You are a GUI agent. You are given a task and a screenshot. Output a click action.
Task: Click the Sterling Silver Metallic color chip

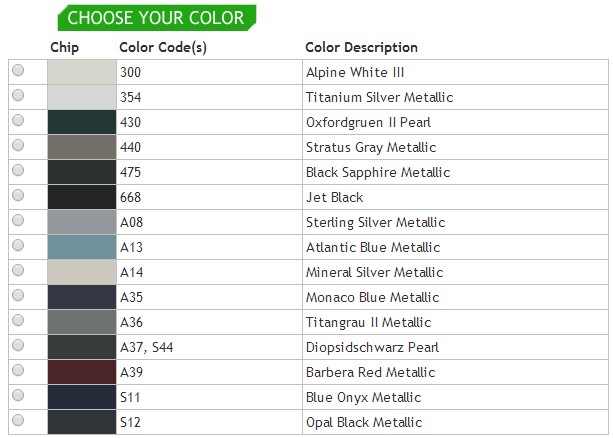click(82, 222)
